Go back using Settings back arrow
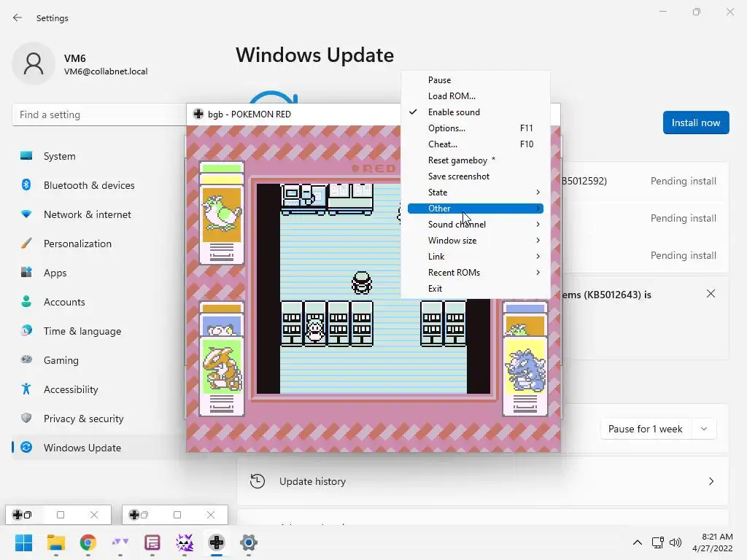Viewport: 747px width, 560px height. tap(18, 17)
